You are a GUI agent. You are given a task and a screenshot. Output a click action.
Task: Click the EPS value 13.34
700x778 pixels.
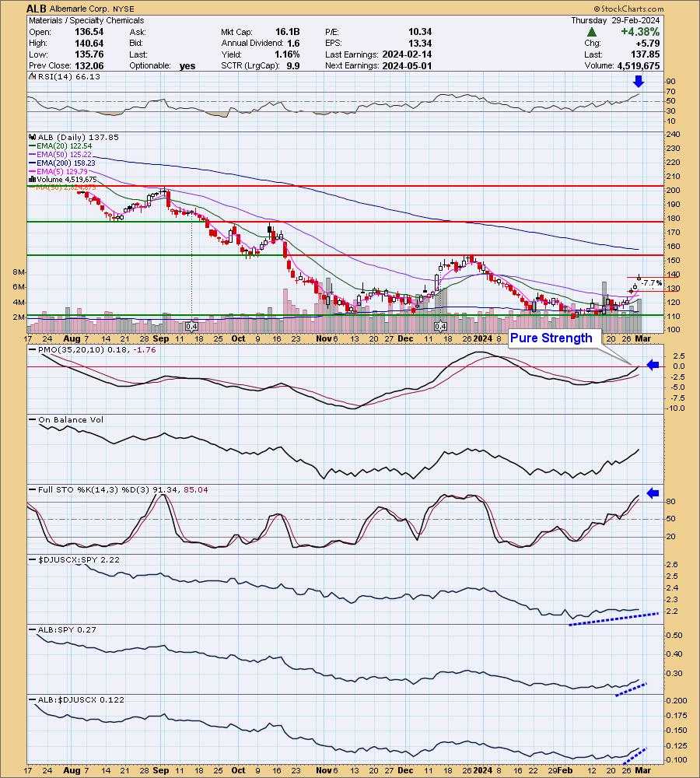click(420, 43)
